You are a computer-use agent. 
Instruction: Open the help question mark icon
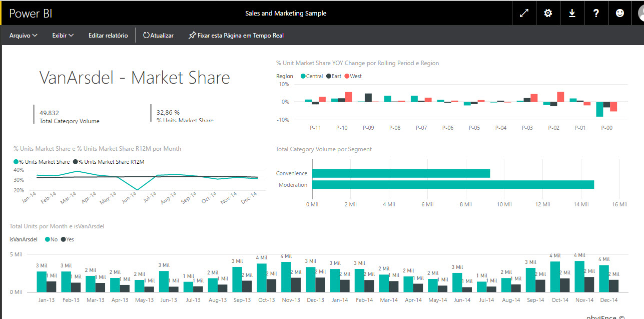596,14
